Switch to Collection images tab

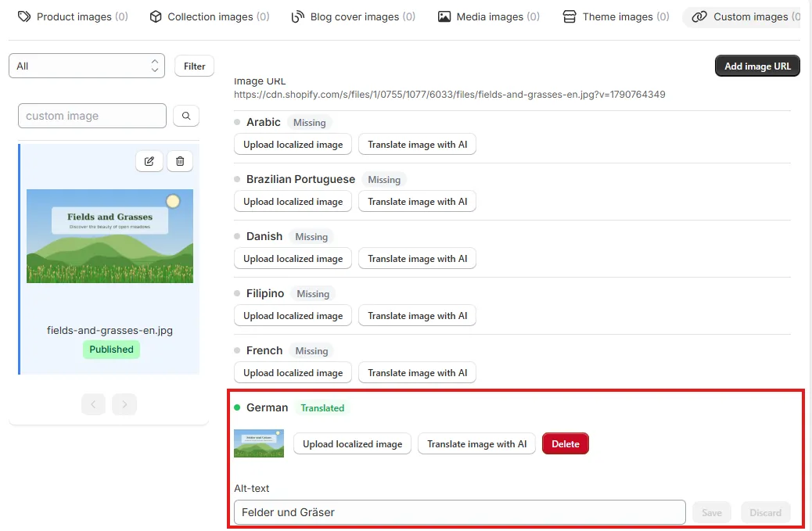pos(209,16)
